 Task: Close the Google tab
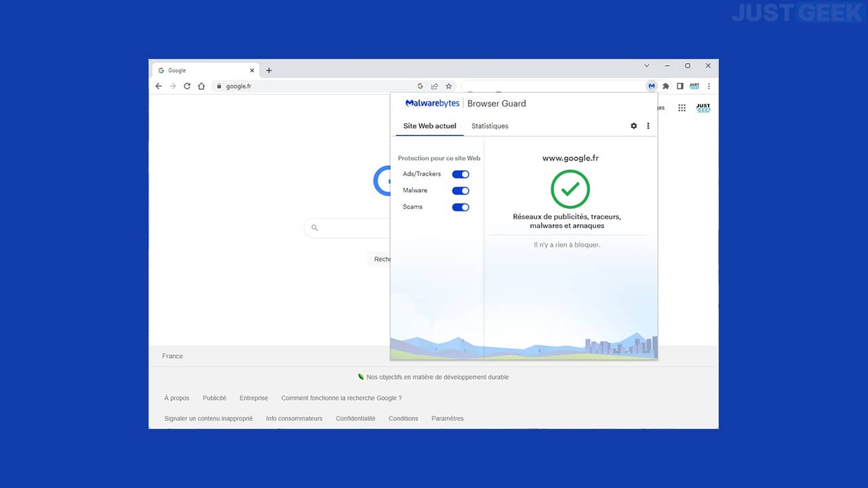coord(252,70)
